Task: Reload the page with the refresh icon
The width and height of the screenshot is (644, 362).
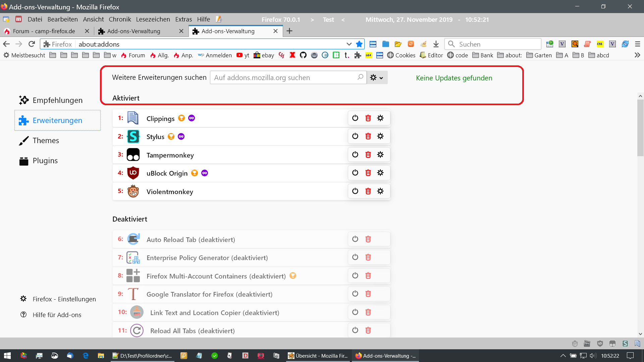Action: click(x=32, y=44)
